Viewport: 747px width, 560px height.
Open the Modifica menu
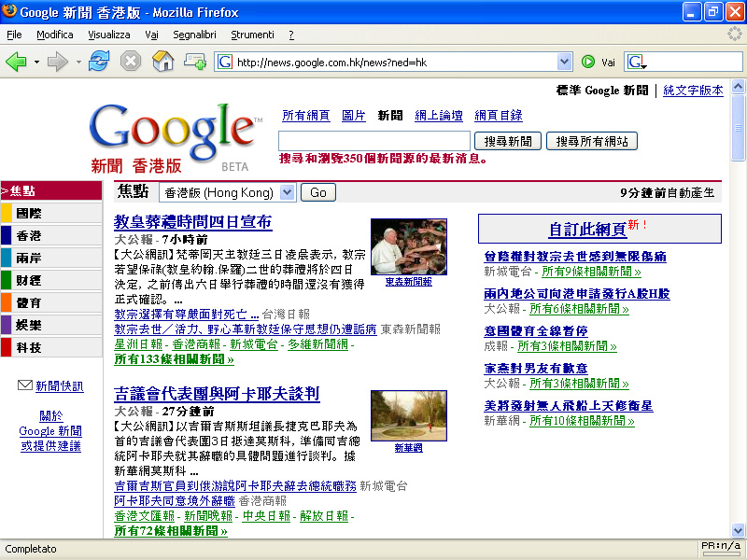pos(55,35)
